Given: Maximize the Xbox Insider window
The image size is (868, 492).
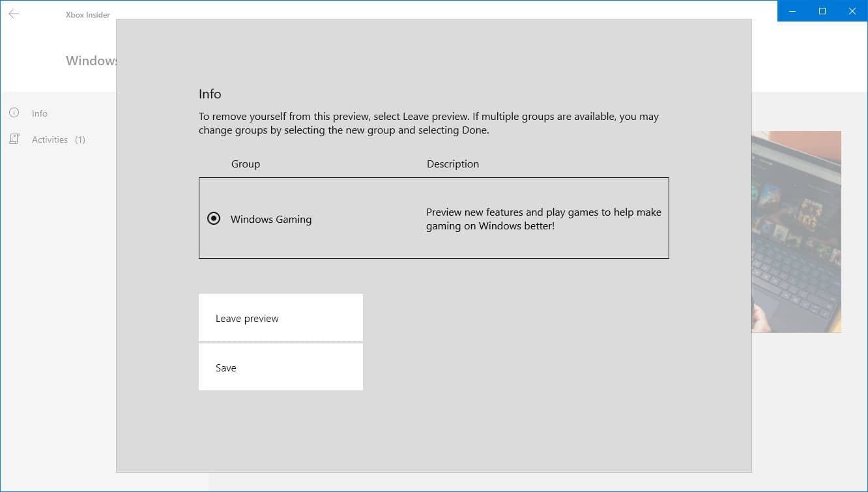Looking at the screenshot, I should (822, 11).
